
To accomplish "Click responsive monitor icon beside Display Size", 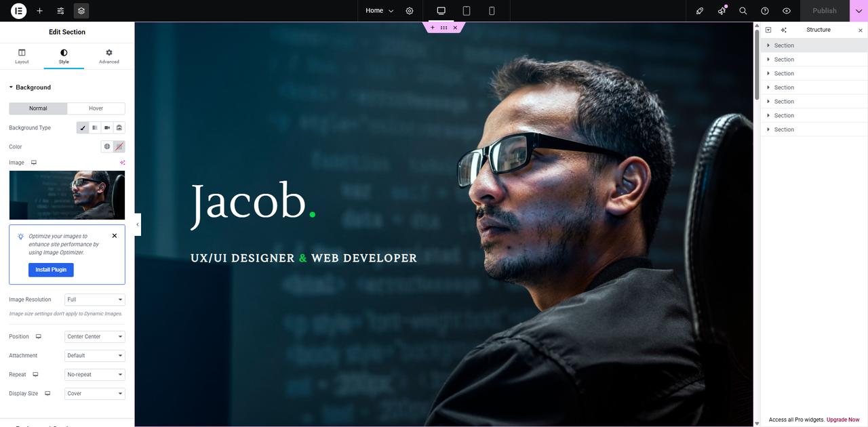I will point(47,393).
